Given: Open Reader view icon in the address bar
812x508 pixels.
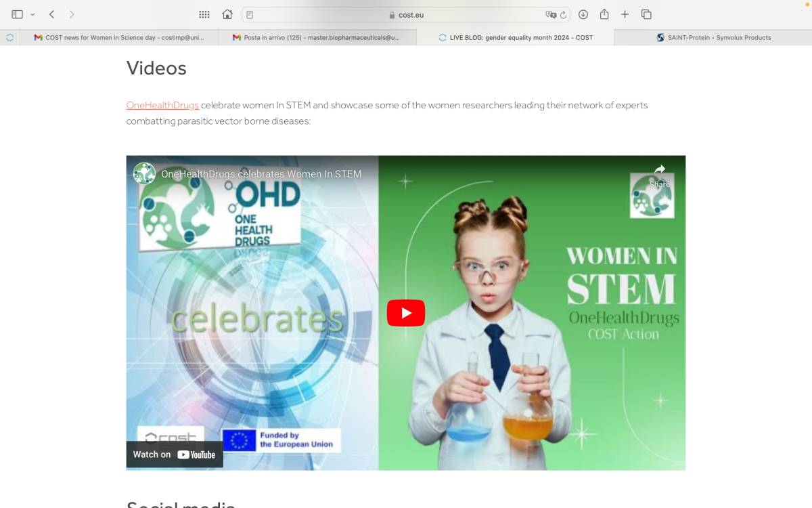Looking at the screenshot, I should coord(250,13).
